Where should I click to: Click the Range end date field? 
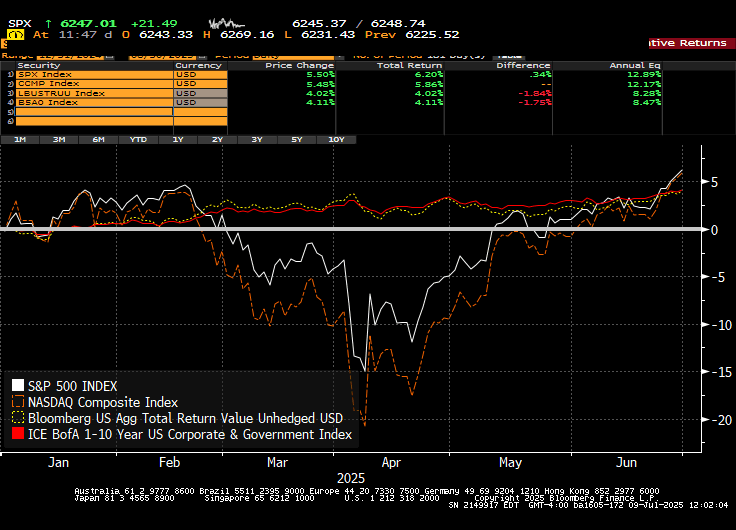163,56
